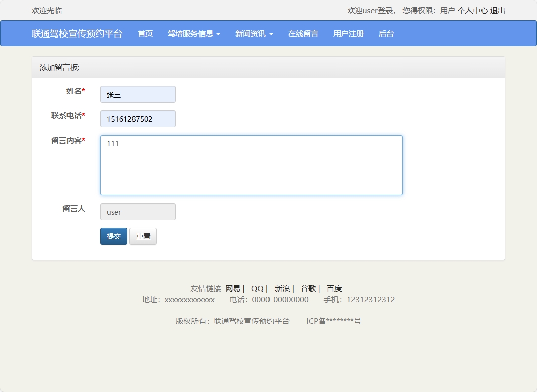537x392 pixels.
Task: Open the 用户注册 page
Action: (348, 34)
